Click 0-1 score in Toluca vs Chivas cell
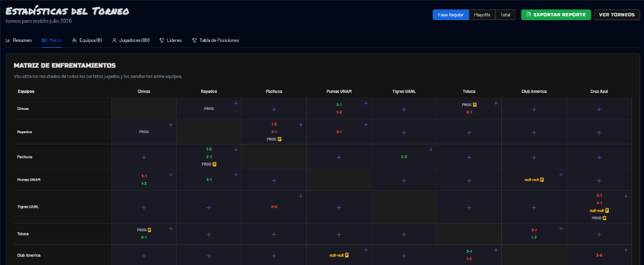 click(x=144, y=237)
